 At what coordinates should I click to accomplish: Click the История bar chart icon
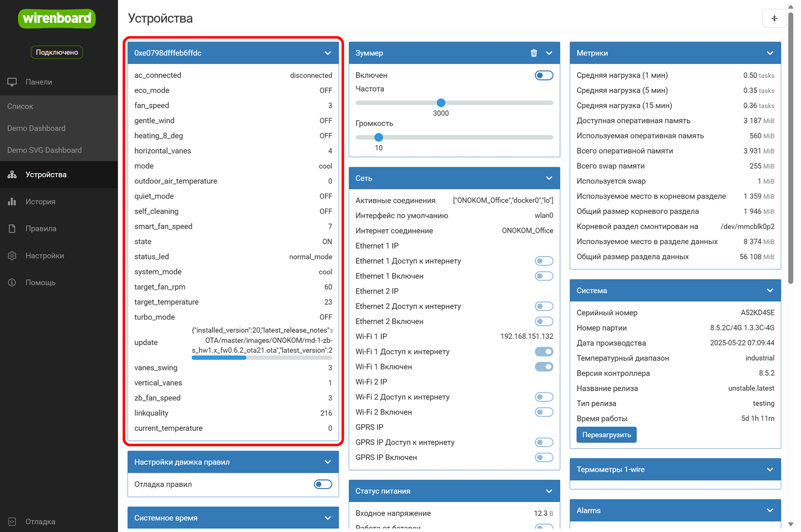click(x=12, y=202)
